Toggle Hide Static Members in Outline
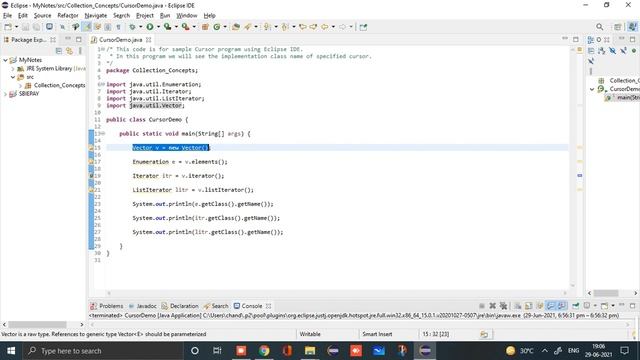The image size is (640, 360). pyautogui.click(x=623, y=51)
